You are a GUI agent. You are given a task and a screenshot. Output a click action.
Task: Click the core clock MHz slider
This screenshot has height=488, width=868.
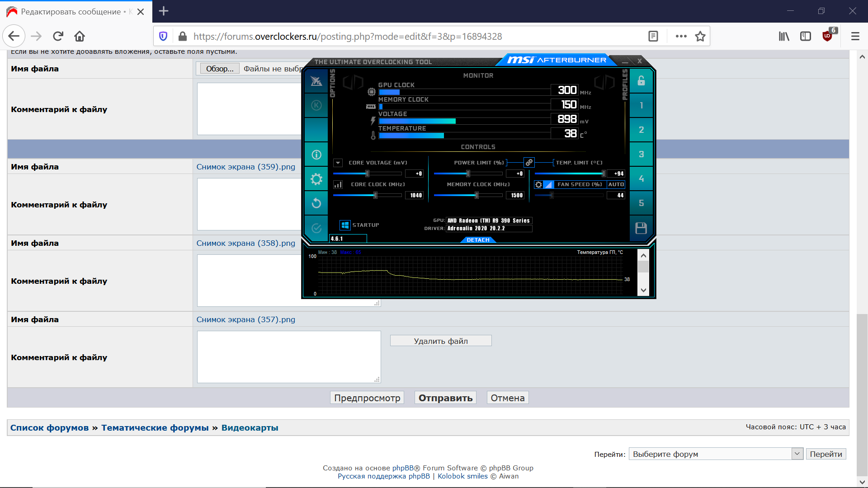point(367,195)
